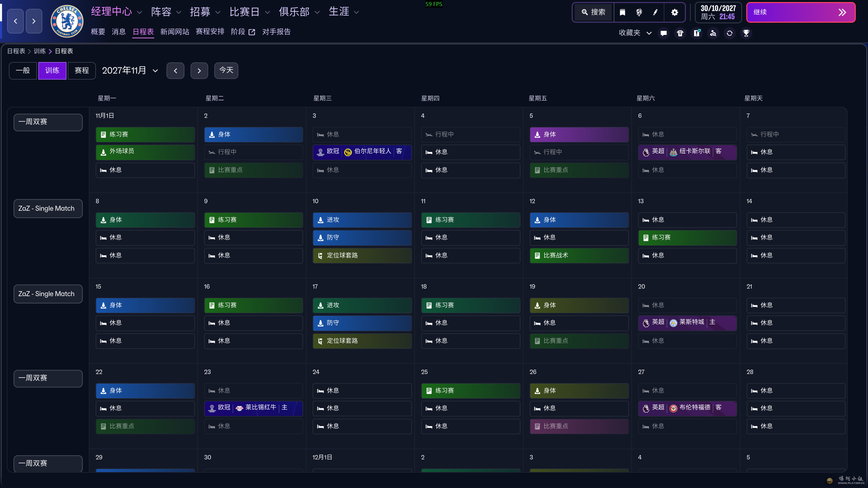Open the settings gear icon
This screenshot has height=488, width=868.
[x=675, y=13]
